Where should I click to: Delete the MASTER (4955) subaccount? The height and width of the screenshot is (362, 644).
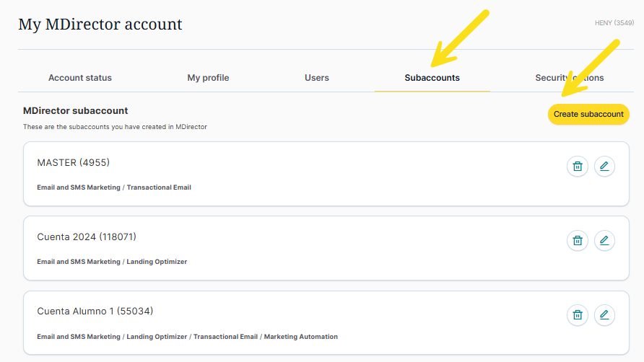578,167
